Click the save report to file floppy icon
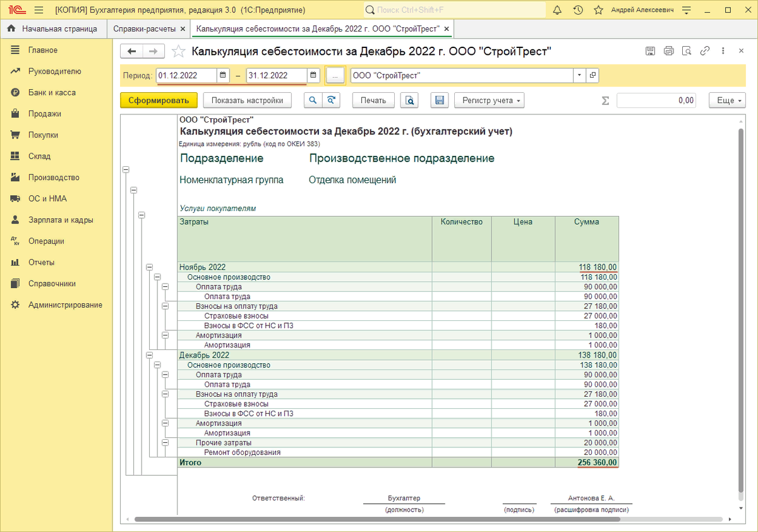Image resolution: width=758 pixels, height=532 pixels. (440, 100)
